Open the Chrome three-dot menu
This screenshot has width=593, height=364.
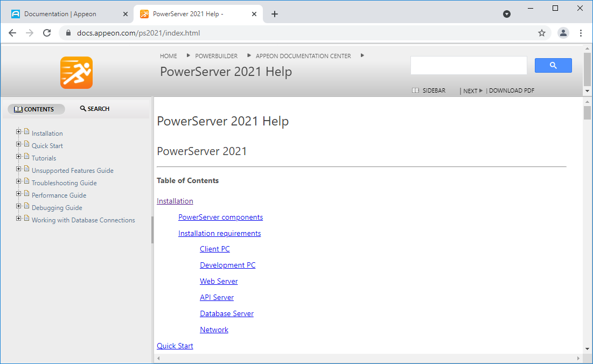tap(581, 33)
